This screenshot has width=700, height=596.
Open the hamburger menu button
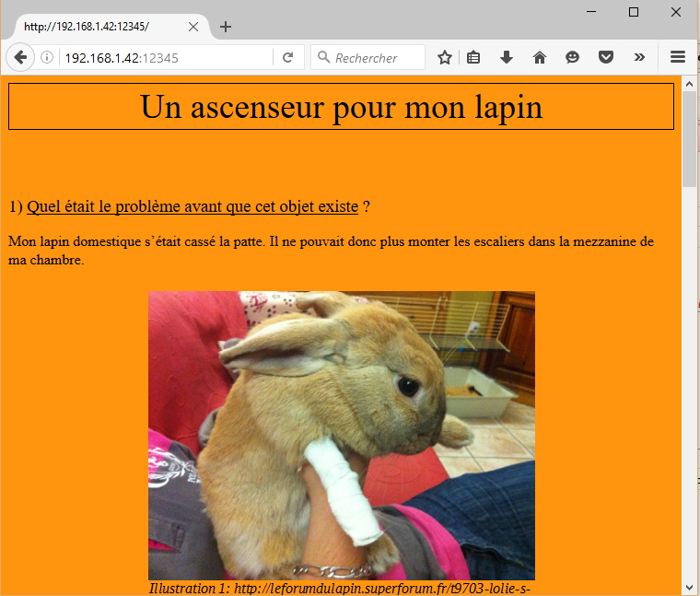coord(678,57)
